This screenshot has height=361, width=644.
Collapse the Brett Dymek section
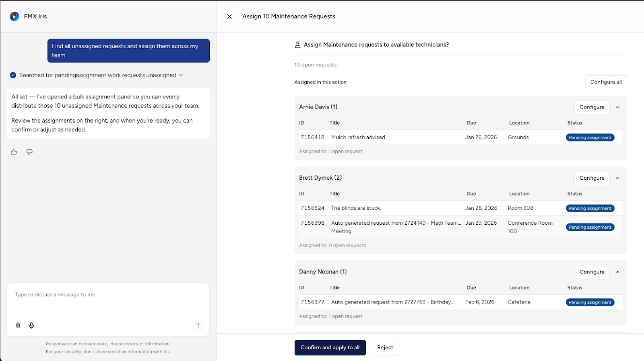(617, 178)
